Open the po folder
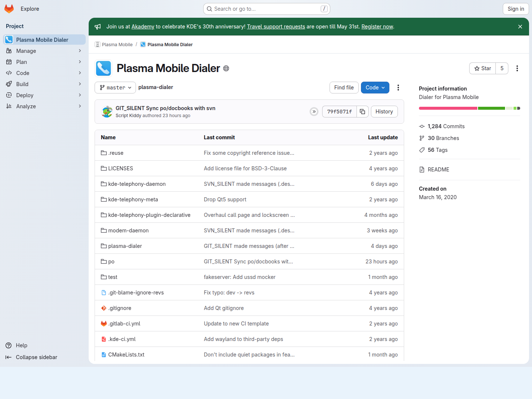 point(111,262)
